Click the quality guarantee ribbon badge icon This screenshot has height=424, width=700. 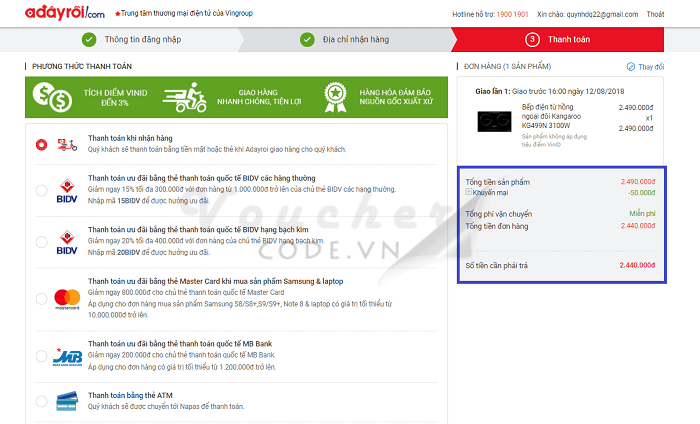click(x=336, y=97)
